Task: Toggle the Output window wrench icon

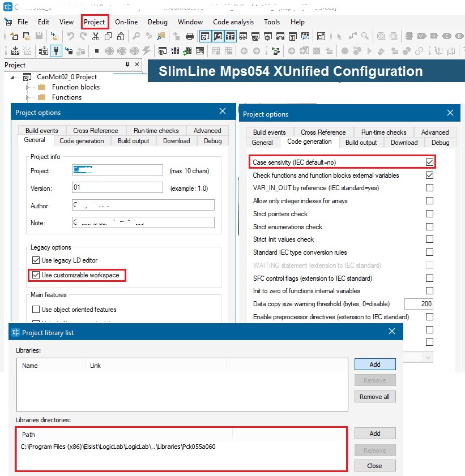Action: [x=217, y=36]
